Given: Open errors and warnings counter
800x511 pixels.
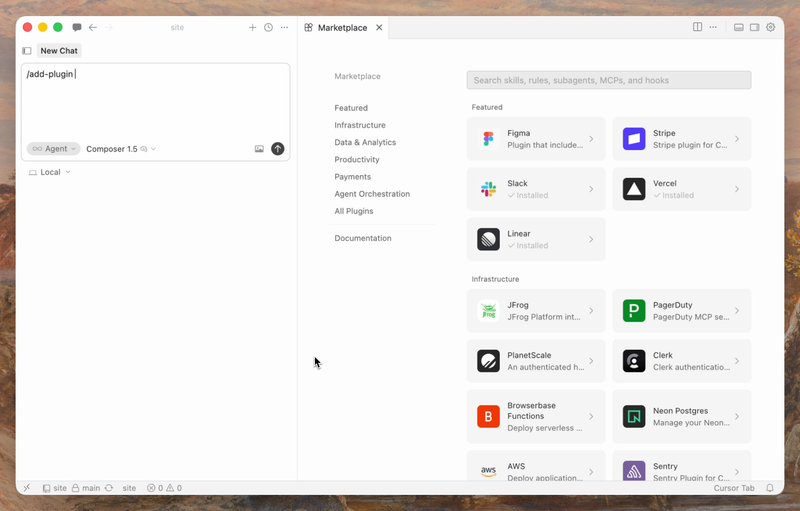Looking at the screenshot, I should [164, 488].
